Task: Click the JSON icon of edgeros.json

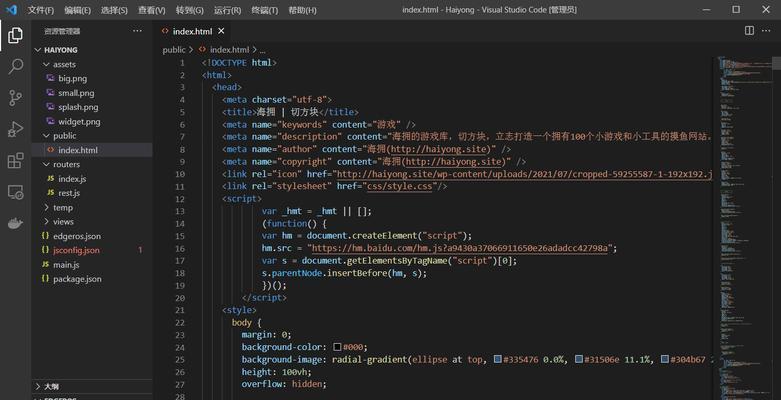Action: click(45, 236)
